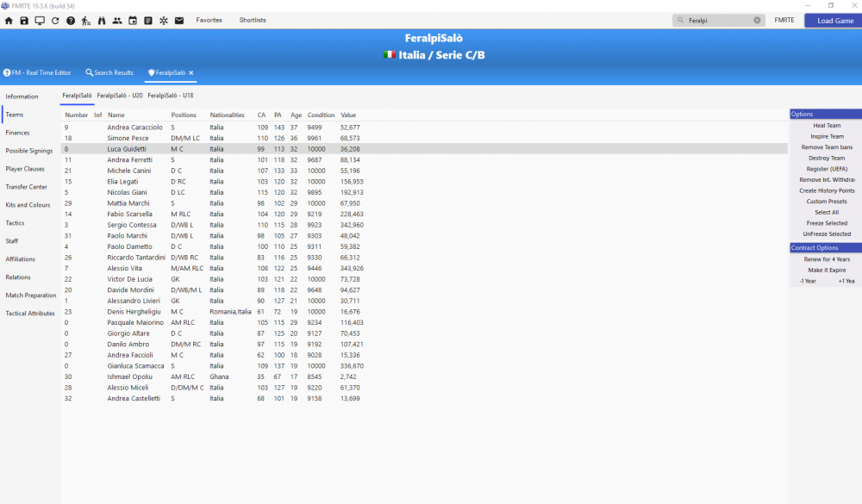This screenshot has width=862, height=504.
Task: Click the Custom Presets option
Action: tap(827, 202)
